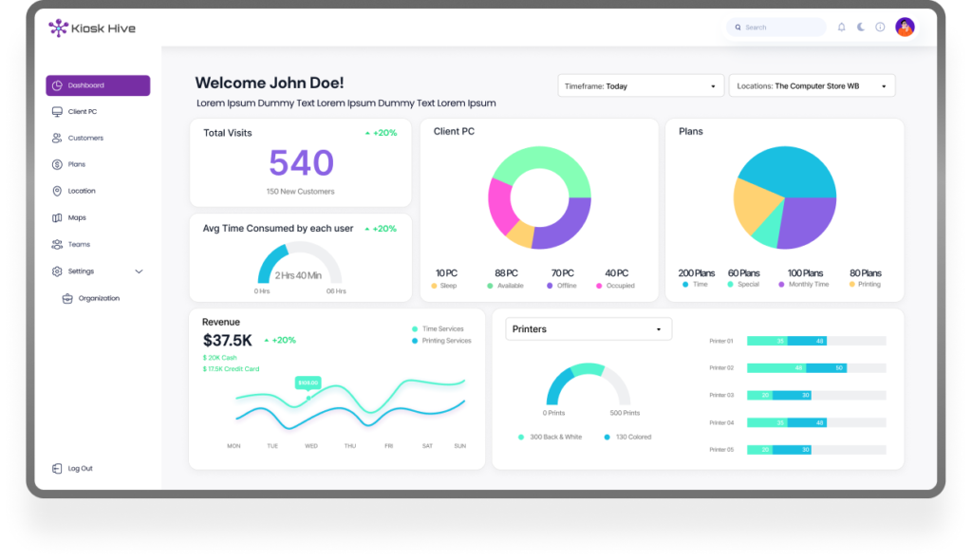Toggle the Time Services legend series
Image resolution: width=972 pixels, height=560 pixels.
coord(441,329)
